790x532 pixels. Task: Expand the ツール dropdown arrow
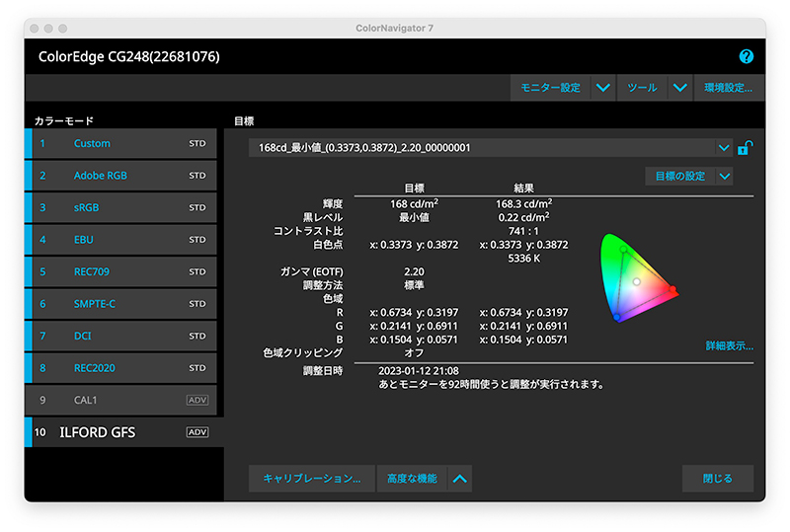pos(680,88)
